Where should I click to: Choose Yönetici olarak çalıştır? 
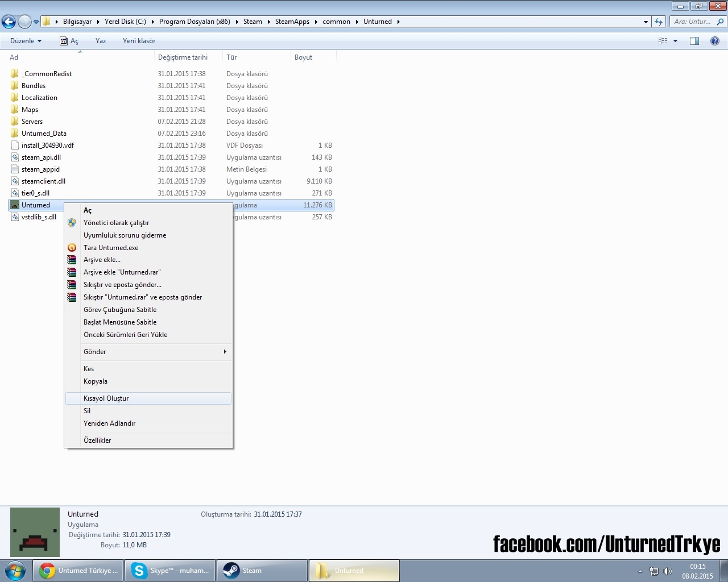116,223
